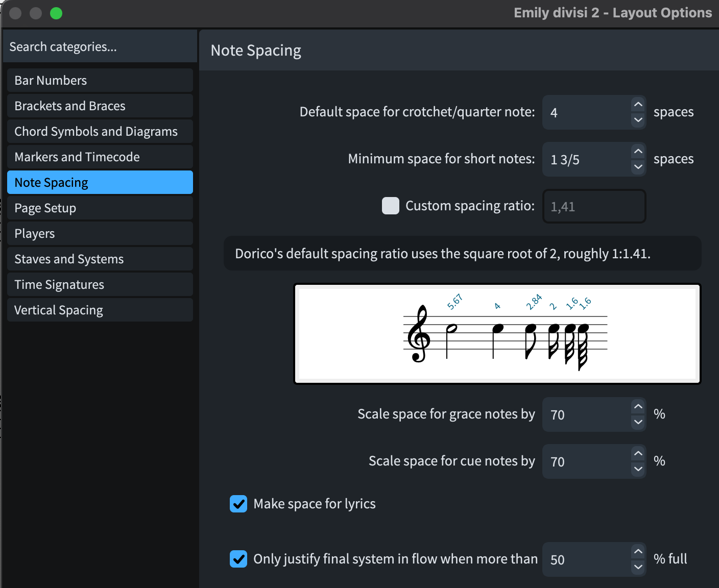Click the Search categories field
Screen dimensions: 719x588
pos(100,47)
